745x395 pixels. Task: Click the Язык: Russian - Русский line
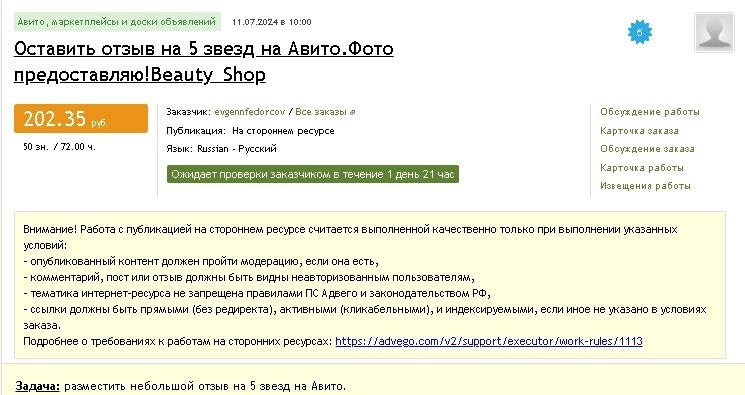pyautogui.click(x=221, y=149)
